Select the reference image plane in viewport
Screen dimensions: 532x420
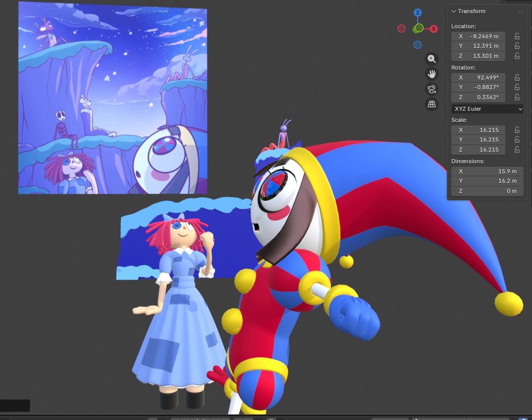click(x=113, y=98)
